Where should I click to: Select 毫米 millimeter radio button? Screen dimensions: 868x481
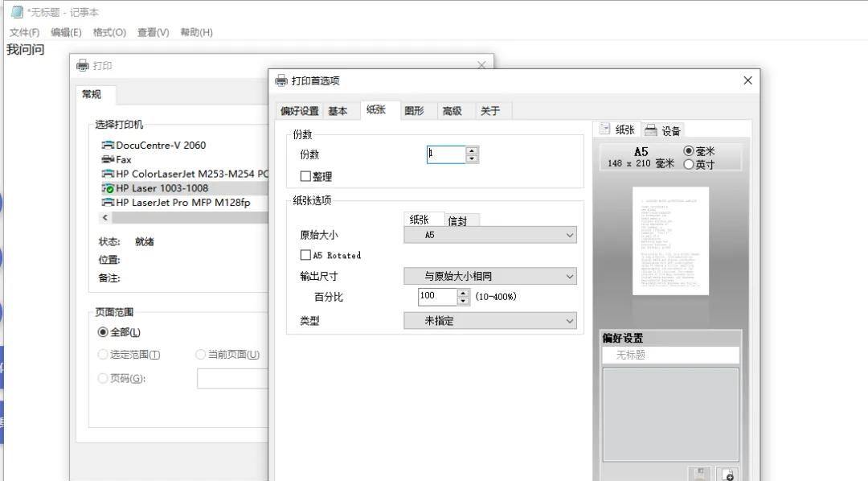tap(689, 150)
